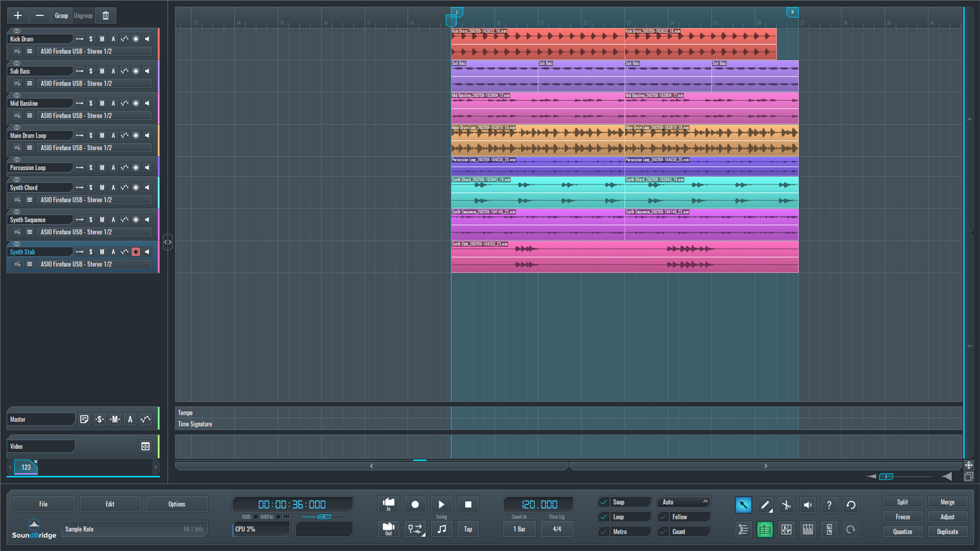Open the Auto snap value dropdown
Image resolution: width=980 pixels, height=551 pixels.
coord(683,502)
